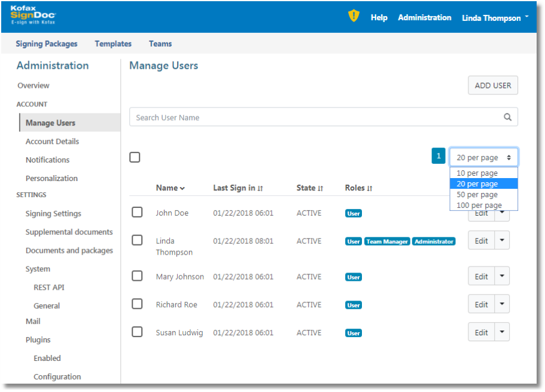Sort users by State column arrows

click(321, 188)
